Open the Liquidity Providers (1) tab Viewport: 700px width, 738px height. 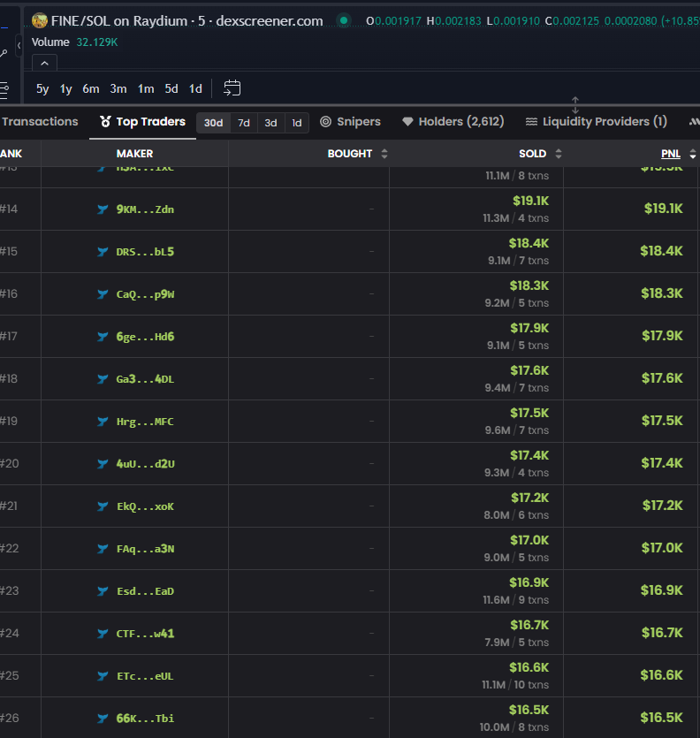coord(597,121)
